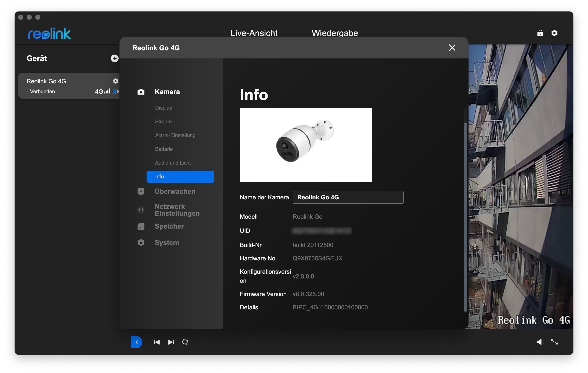Screen dimensions: 588x373
Task: Open the Batterie settings page
Action: pyautogui.click(x=164, y=149)
